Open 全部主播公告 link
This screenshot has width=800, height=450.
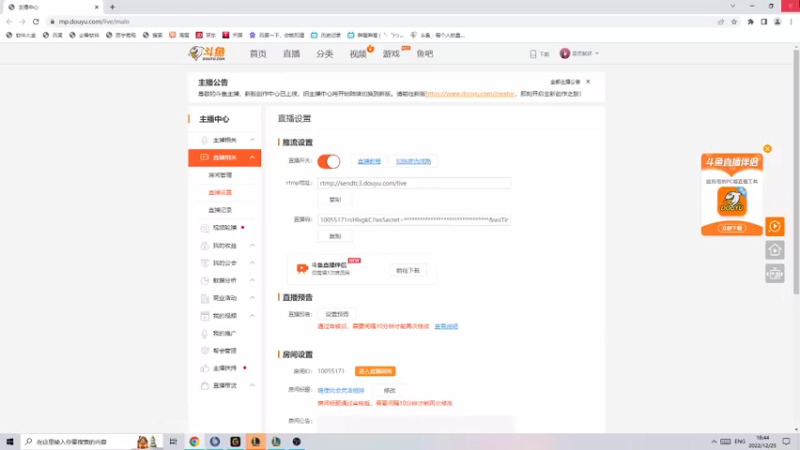[x=565, y=82]
